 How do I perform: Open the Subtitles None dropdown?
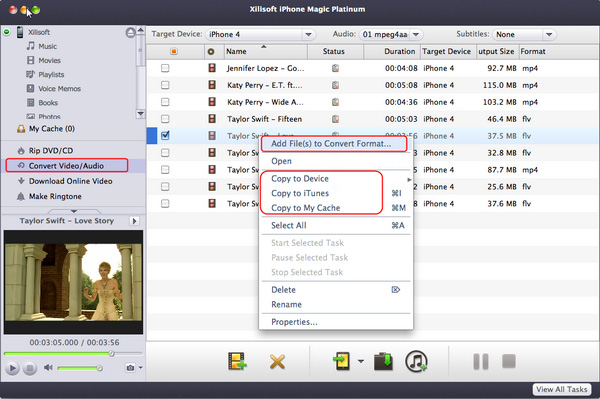click(524, 34)
